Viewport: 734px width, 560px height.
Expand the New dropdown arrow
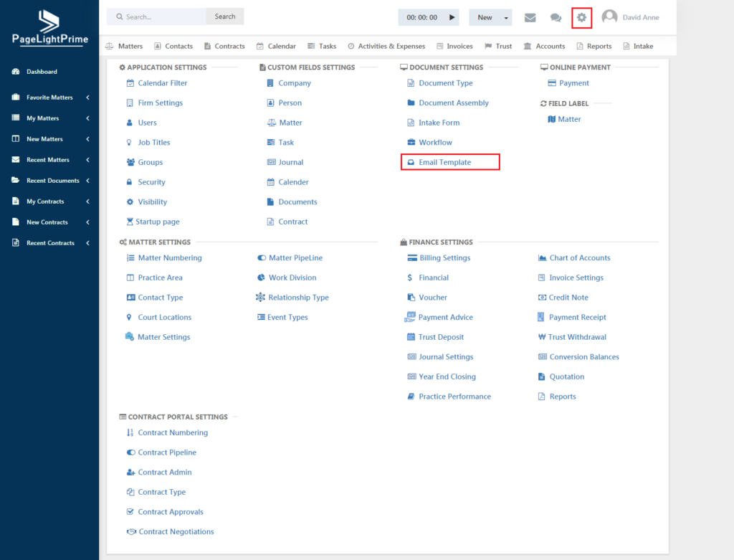tap(506, 18)
